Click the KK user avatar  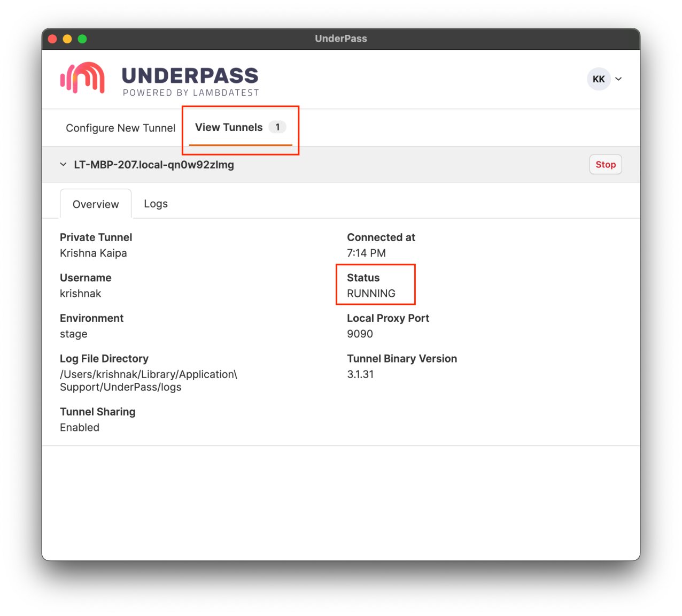click(x=598, y=79)
